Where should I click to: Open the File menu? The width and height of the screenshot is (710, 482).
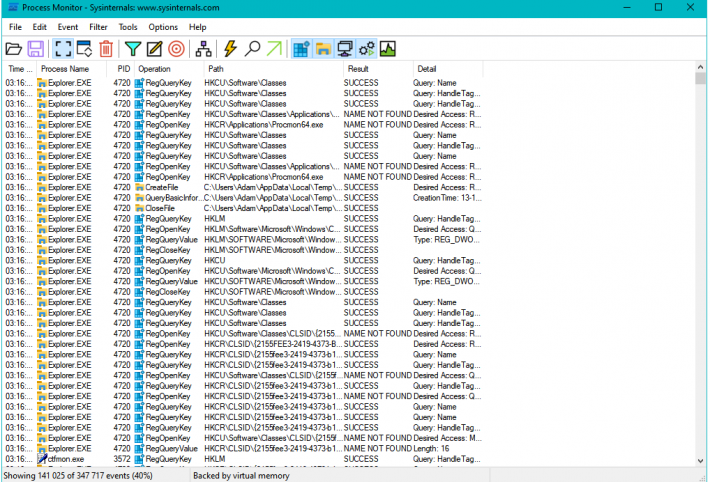coord(15,27)
